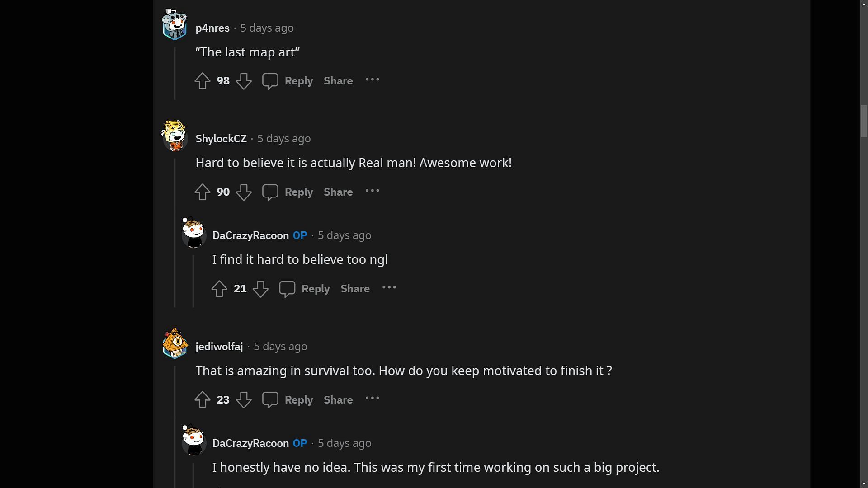Downvote ShylockCZ's comment with 90 points
Image resolution: width=868 pixels, height=488 pixels.
(244, 192)
